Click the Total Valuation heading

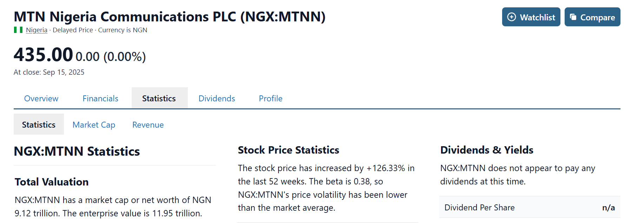coord(52,182)
